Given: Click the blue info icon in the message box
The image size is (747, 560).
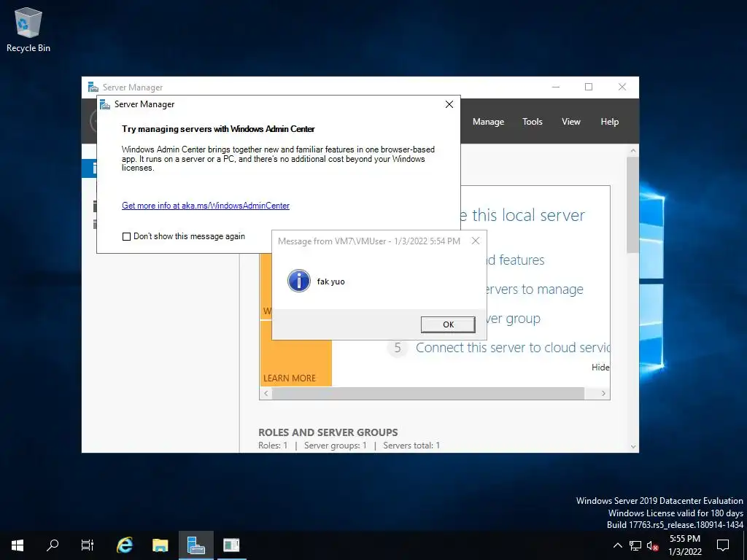Looking at the screenshot, I should (298, 281).
